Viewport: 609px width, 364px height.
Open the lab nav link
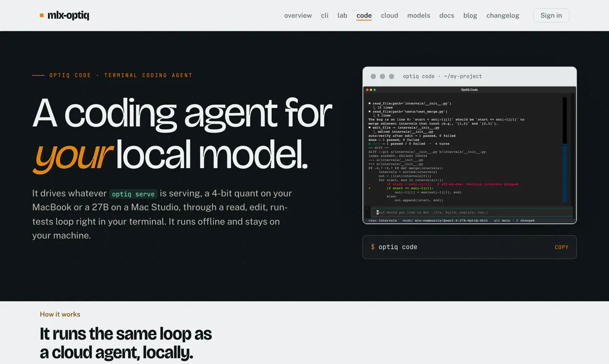pos(342,15)
